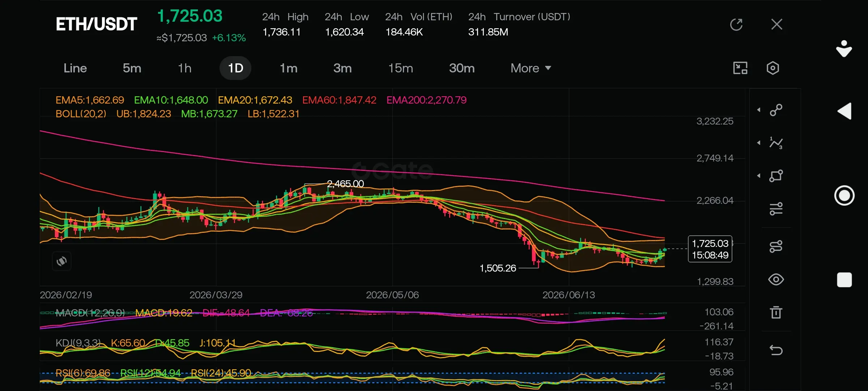Expand shape tool options arrow
The height and width of the screenshot is (391, 868).
[759, 176]
